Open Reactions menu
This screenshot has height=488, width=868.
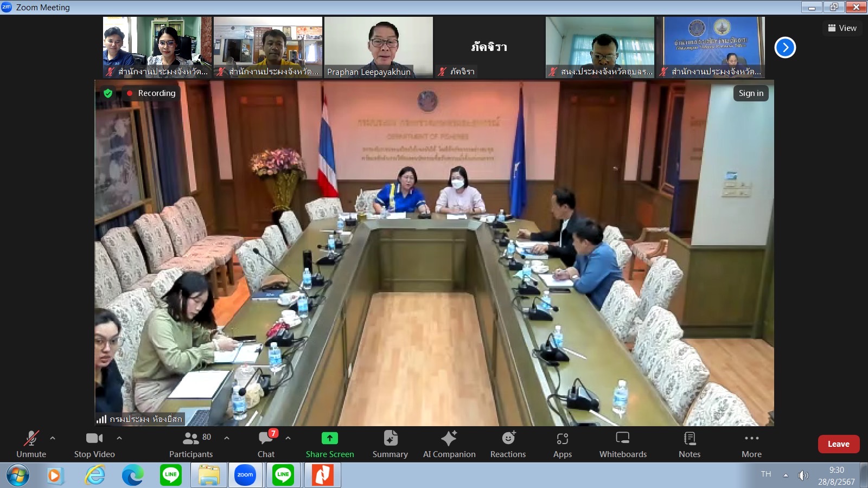(x=508, y=444)
